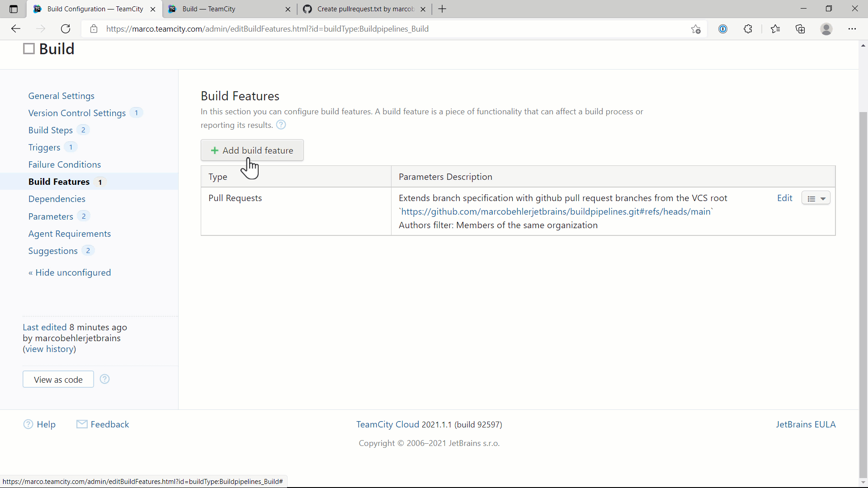Add this page to favorites via address bar star
The height and width of the screenshot is (488, 868).
point(696,28)
